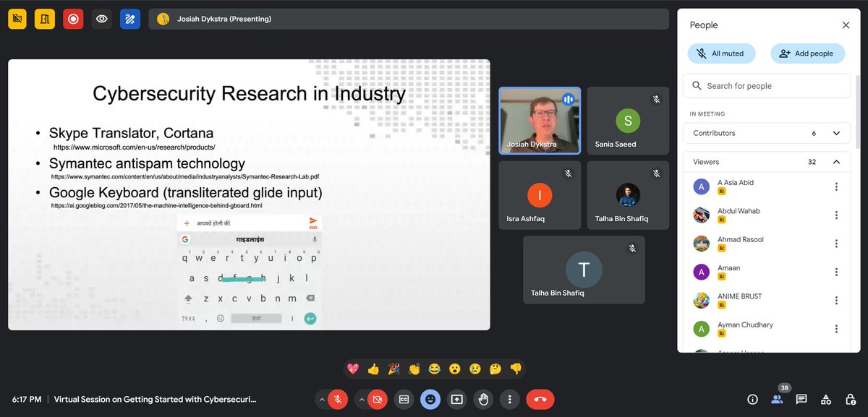
Task: Open options for ANIME BRUST
Action: tap(836, 300)
